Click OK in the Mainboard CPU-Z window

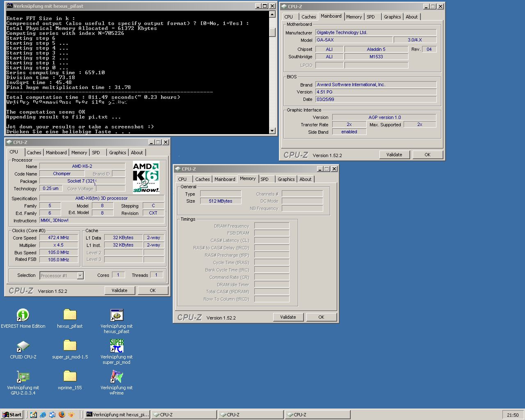click(x=427, y=155)
